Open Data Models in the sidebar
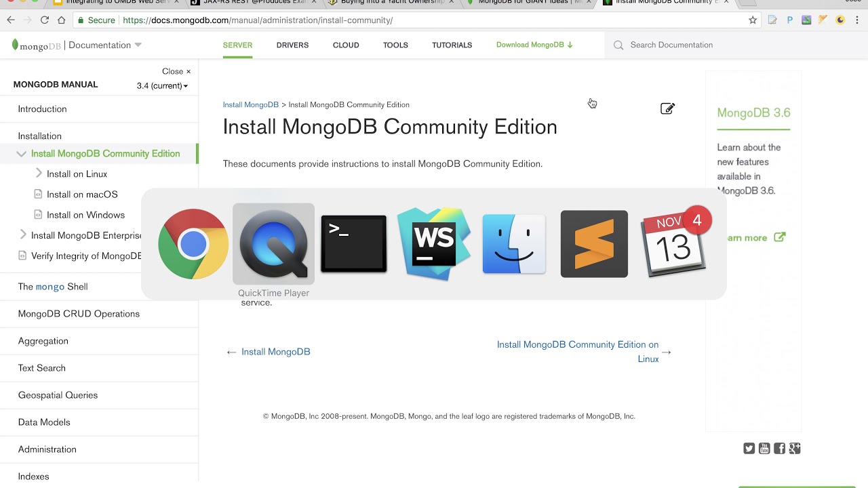Screen dimensions: 868x488 [x=44, y=422]
